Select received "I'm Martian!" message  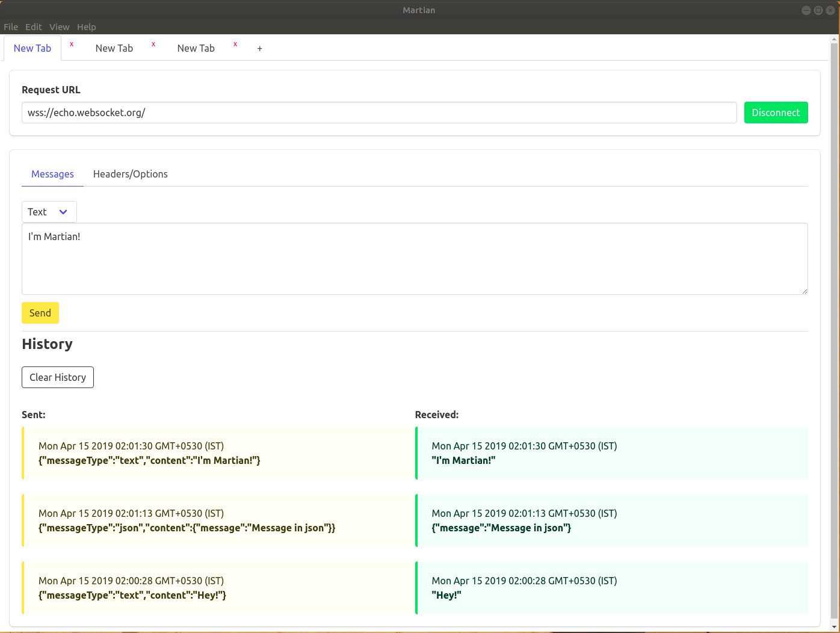click(x=611, y=453)
